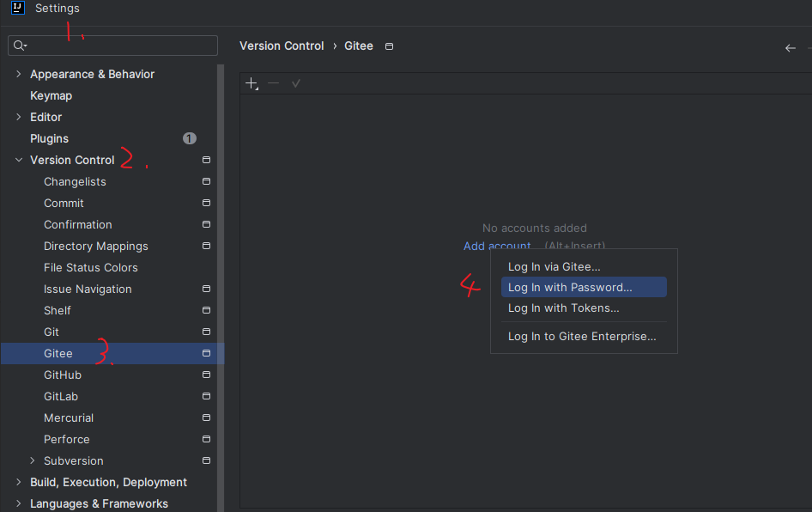812x512 pixels.
Task: Click project settings icon beside Changelists
Action: tap(206, 181)
